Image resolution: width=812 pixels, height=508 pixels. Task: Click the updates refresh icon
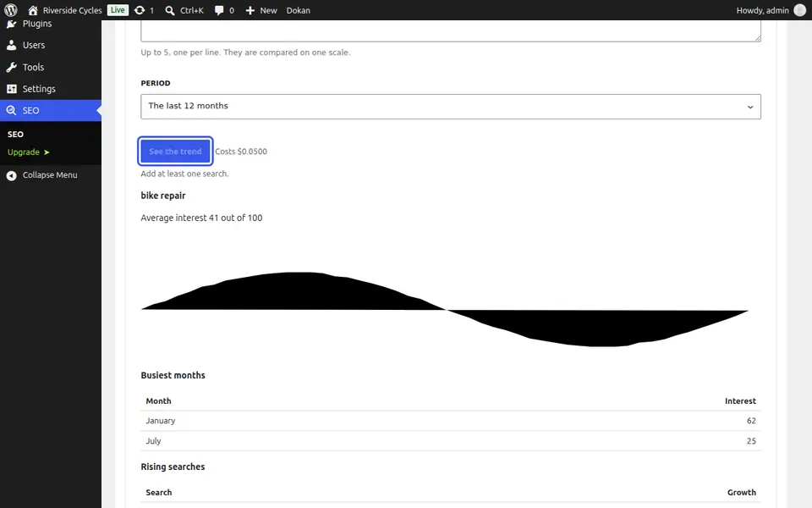click(140, 10)
